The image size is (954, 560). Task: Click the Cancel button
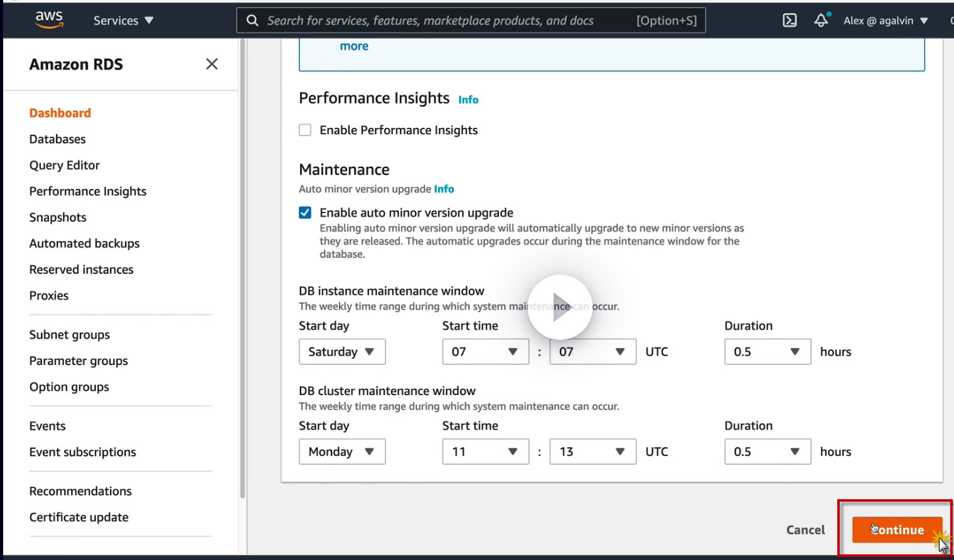coord(805,530)
